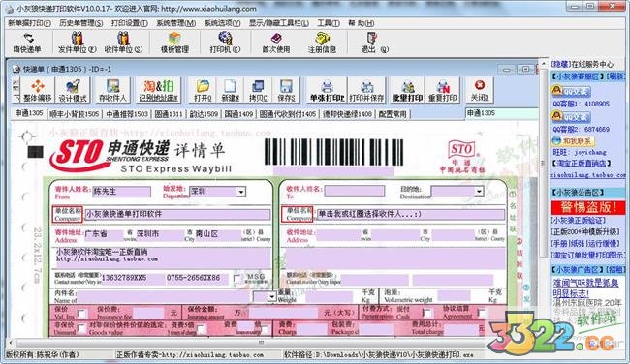Open the 打印设置 menu

click(x=129, y=23)
